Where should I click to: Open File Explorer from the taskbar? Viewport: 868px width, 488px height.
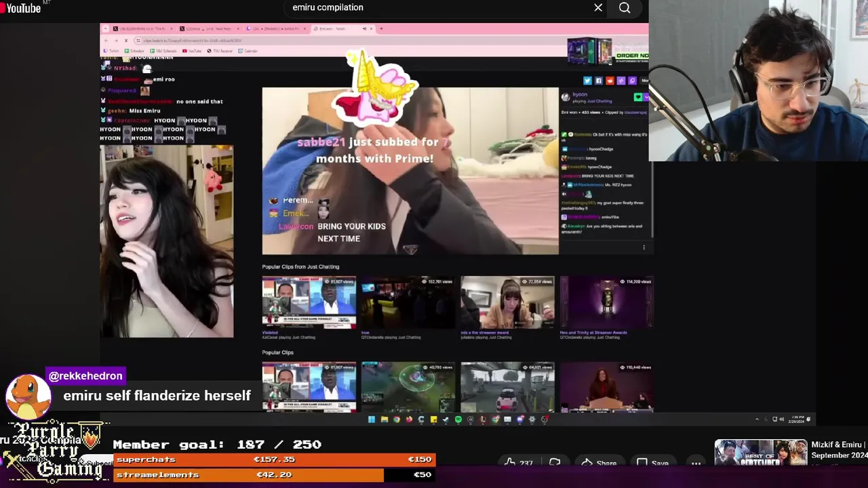coord(384,420)
